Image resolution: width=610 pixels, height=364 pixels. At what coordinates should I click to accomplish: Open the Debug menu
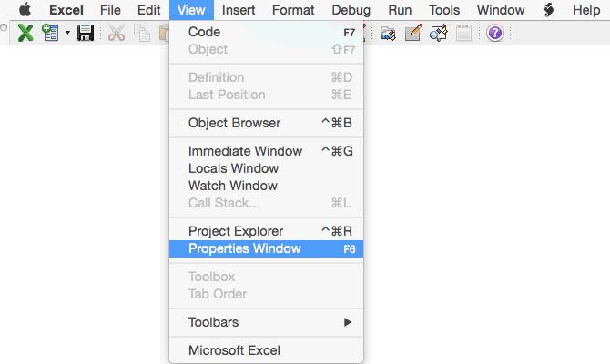[351, 10]
